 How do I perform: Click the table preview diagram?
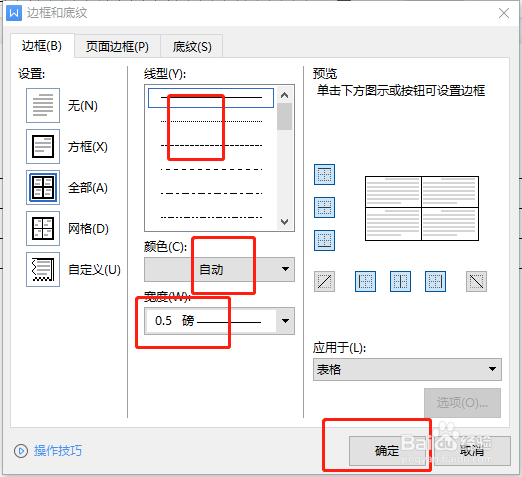click(x=422, y=208)
